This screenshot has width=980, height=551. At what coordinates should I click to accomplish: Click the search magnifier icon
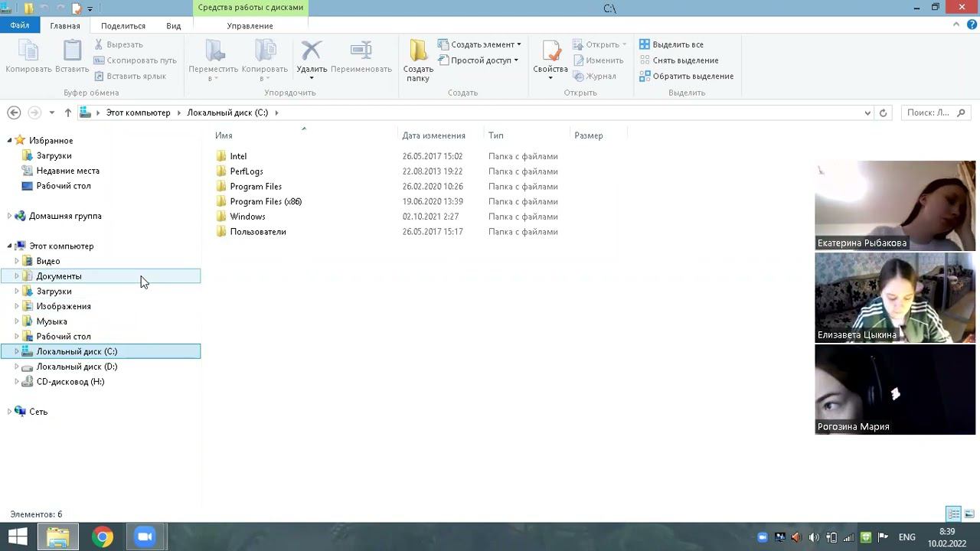pyautogui.click(x=962, y=112)
